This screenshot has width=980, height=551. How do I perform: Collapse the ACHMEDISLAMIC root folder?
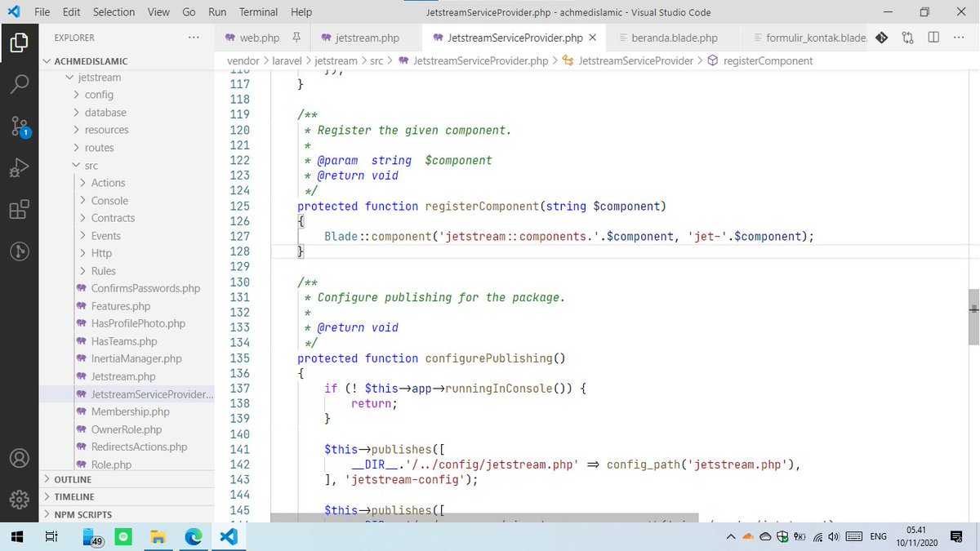point(47,61)
